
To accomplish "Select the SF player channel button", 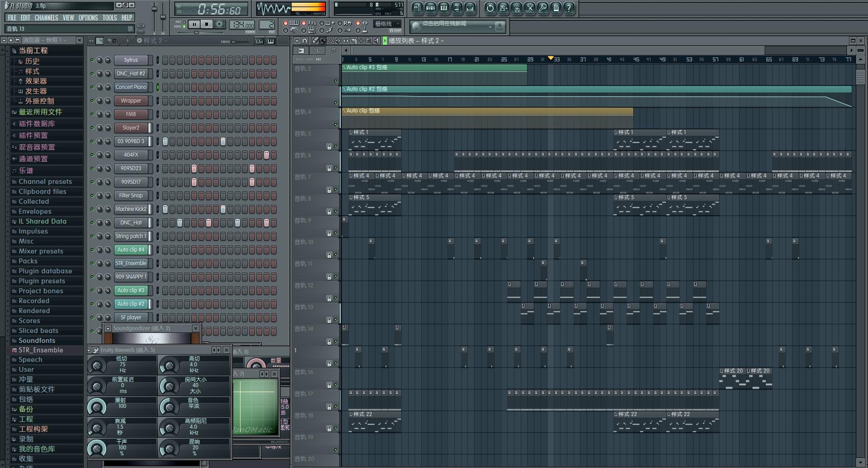I will [x=131, y=318].
